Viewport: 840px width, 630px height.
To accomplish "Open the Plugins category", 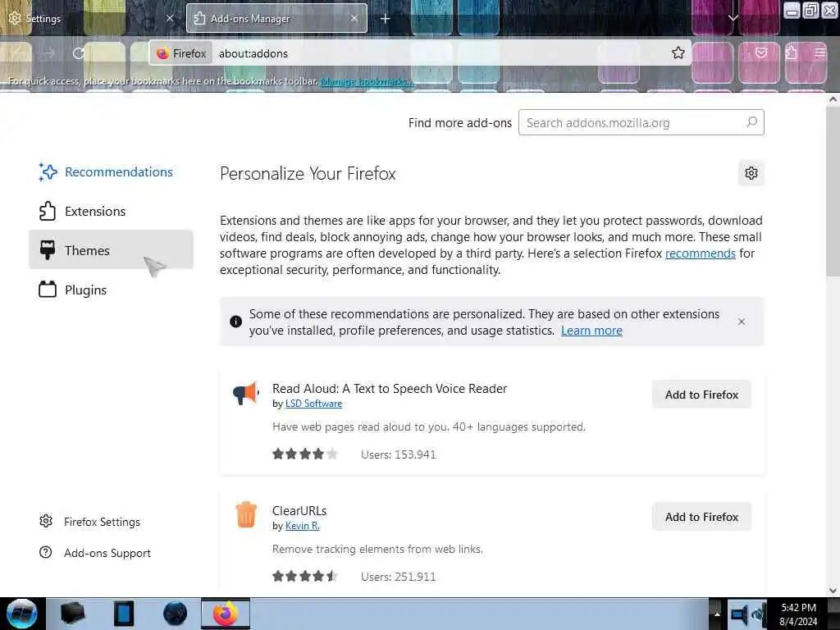I will tap(111, 290).
